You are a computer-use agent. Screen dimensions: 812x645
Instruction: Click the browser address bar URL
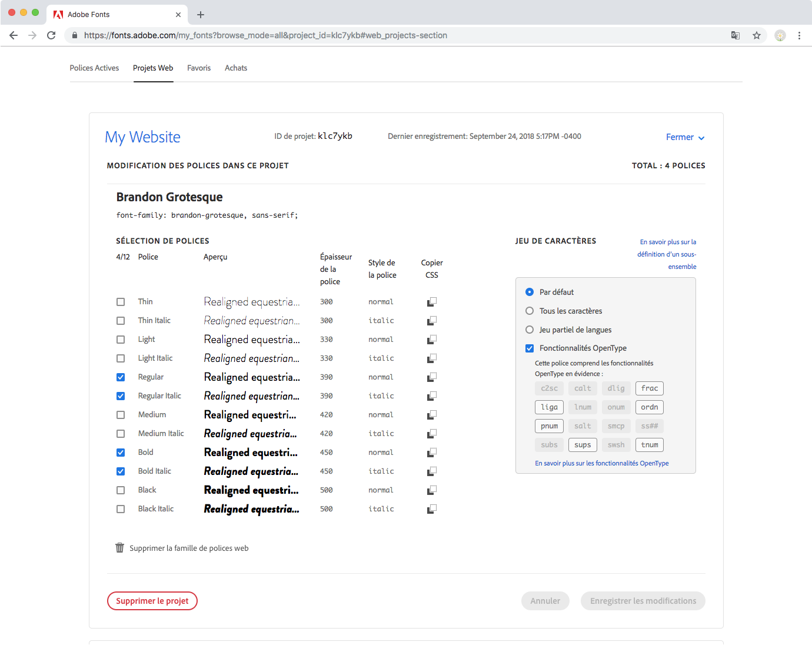pos(265,35)
